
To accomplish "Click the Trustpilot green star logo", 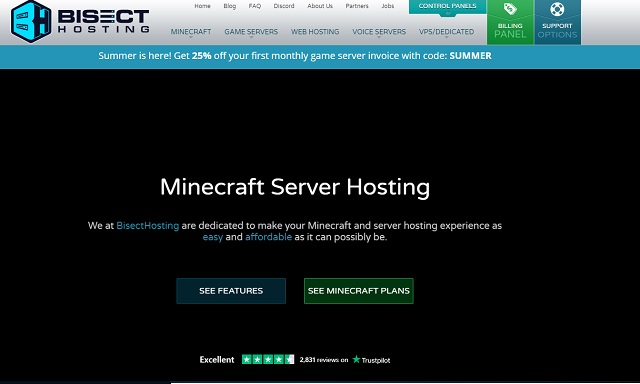I will (356, 359).
